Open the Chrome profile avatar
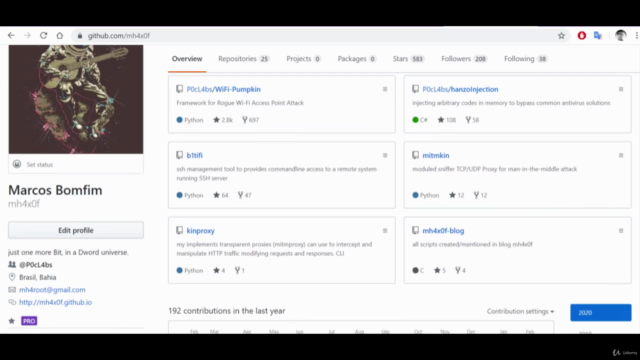The image size is (640, 360). (x=620, y=36)
